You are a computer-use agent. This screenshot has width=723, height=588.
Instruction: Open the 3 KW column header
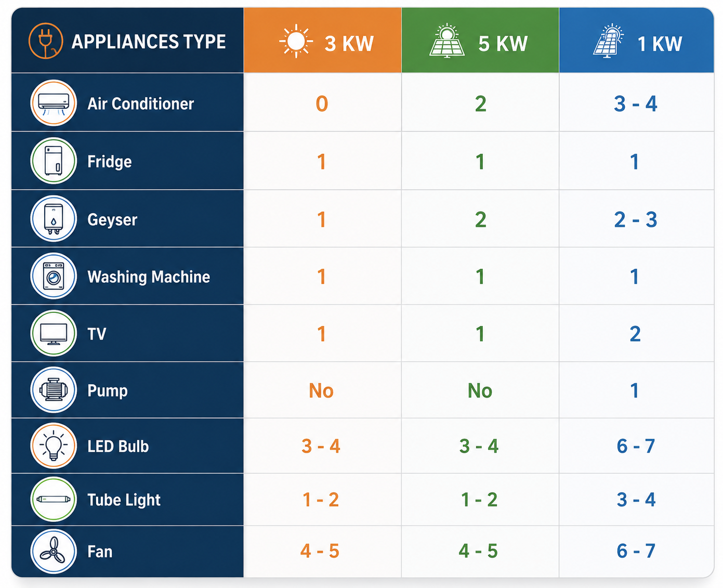tap(322, 40)
